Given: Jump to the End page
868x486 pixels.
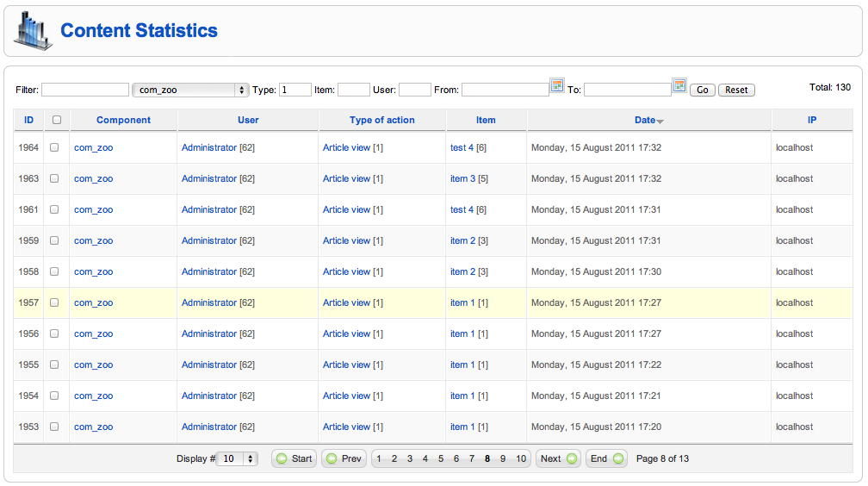Looking at the screenshot, I should (606, 458).
